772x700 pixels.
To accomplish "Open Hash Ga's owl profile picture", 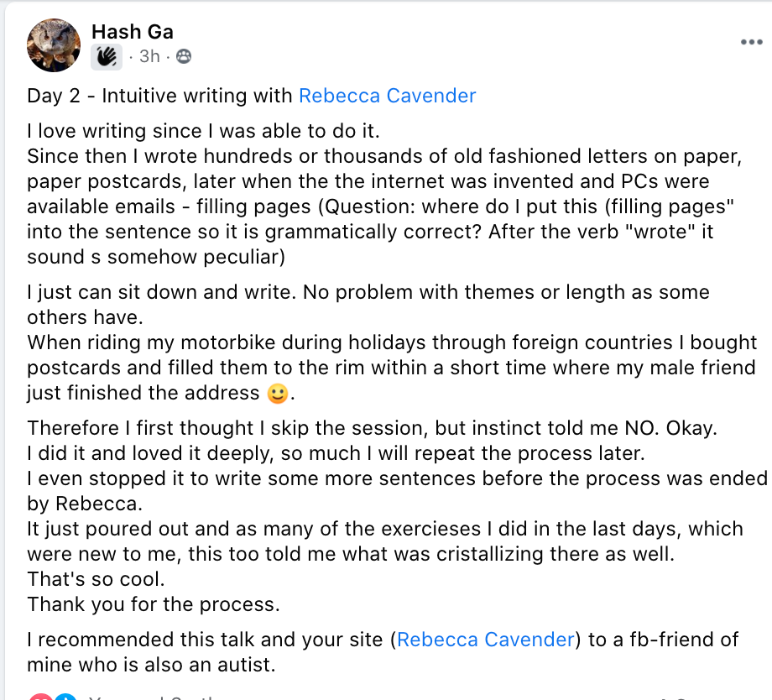I will pyautogui.click(x=54, y=45).
